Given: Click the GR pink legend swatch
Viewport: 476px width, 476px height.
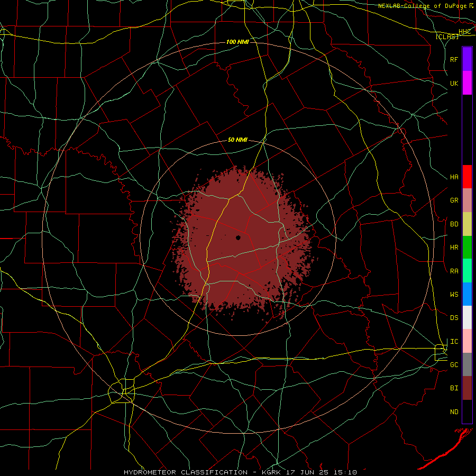Looking at the screenshot, I should point(467,200).
